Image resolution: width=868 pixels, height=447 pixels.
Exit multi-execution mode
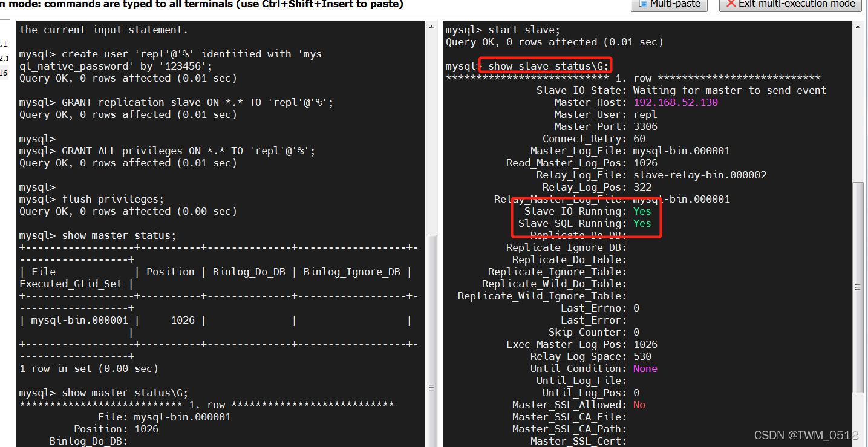(790, 4)
